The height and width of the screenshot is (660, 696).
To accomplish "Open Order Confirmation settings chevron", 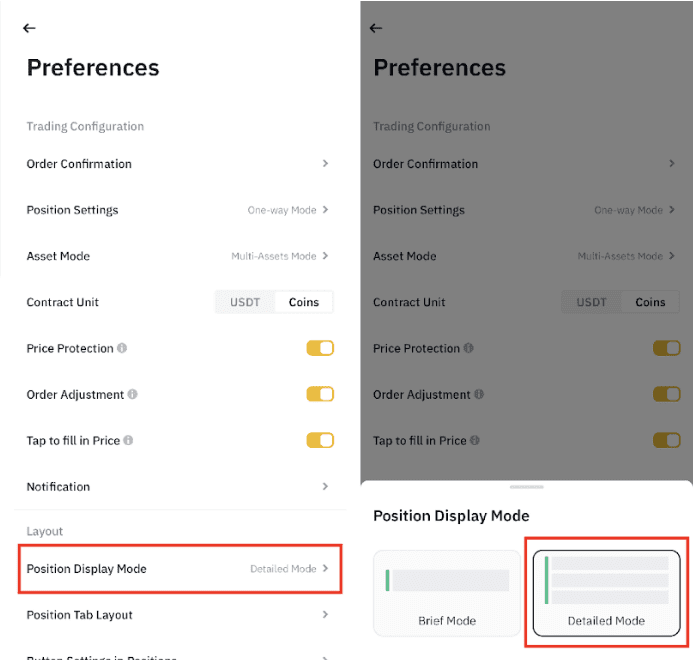I will tap(326, 164).
